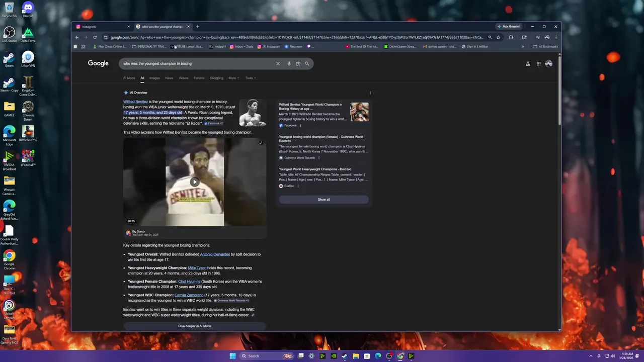Open OBS Studio desktop icon
Image resolution: width=644 pixels, height=362 pixels.
(9, 34)
